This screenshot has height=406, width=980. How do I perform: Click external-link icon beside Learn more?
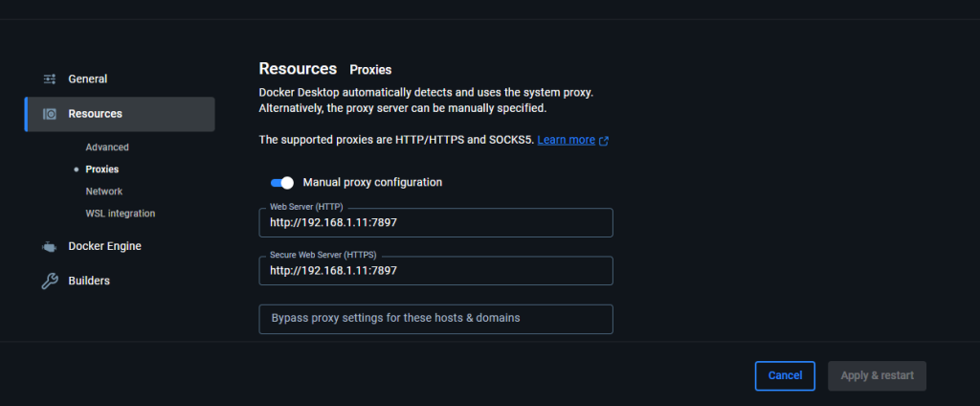[604, 141]
